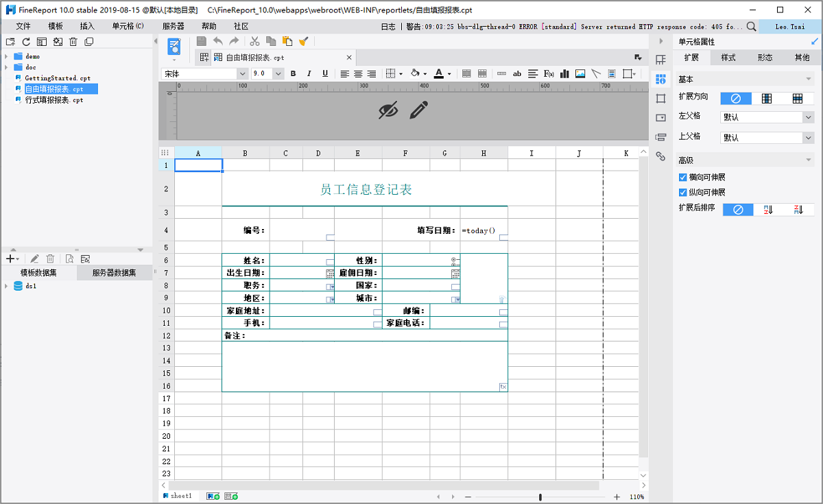Click the format painter brush icon
This screenshot has height=504, width=823.
tap(304, 41)
